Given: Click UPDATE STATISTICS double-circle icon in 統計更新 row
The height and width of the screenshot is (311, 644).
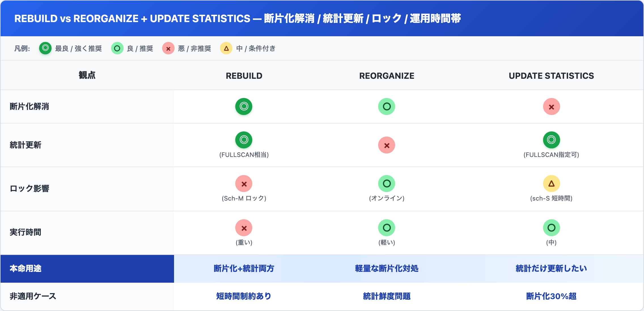Looking at the screenshot, I should pyautogui.click(x=551, y=140).
